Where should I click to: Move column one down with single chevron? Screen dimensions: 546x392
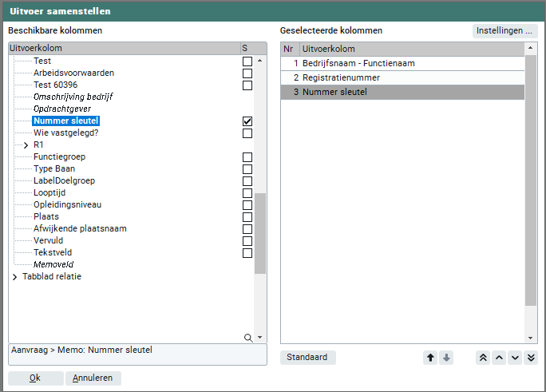tap(515, 358)
